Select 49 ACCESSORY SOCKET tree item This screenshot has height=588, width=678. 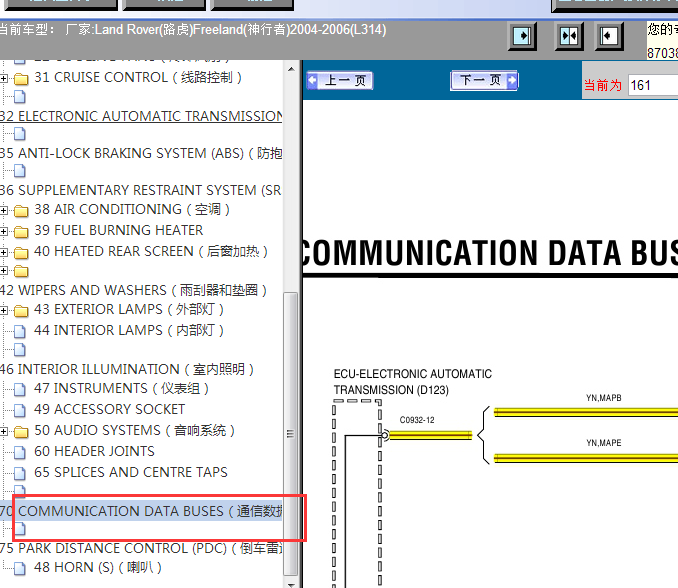click(x=109, y=409)
